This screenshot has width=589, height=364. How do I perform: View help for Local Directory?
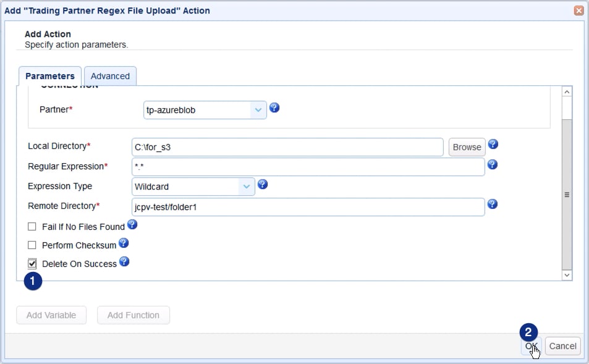click(493, 144)
